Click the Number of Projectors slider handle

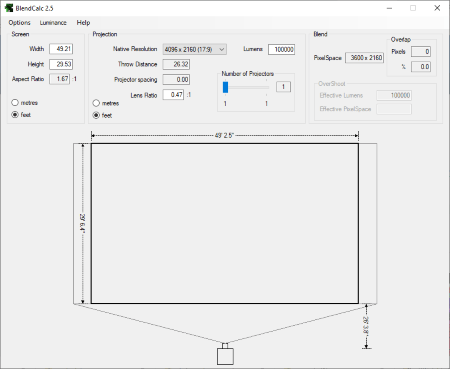225,87
